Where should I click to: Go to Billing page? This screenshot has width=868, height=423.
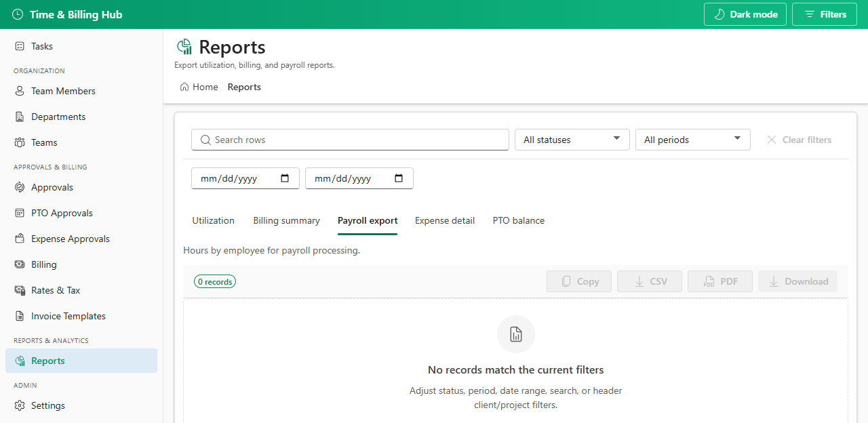click(x=81, y=264)
